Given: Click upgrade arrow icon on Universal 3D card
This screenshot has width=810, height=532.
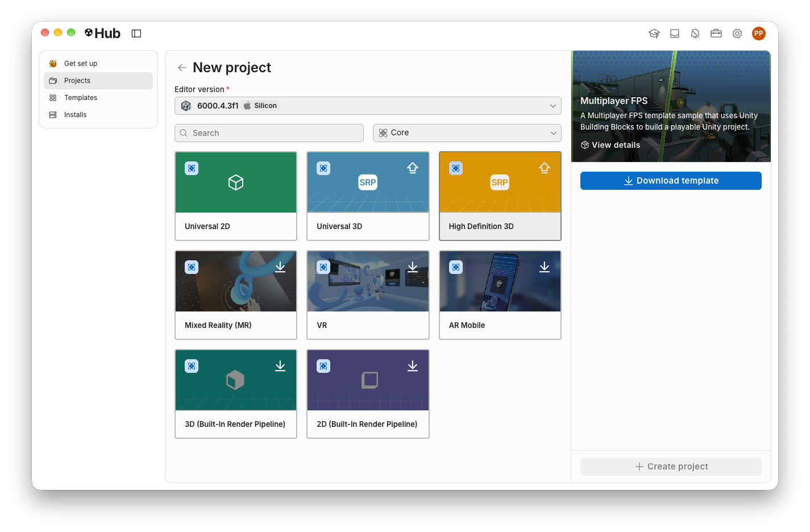Looking at the screenshot, I should 413,168.
